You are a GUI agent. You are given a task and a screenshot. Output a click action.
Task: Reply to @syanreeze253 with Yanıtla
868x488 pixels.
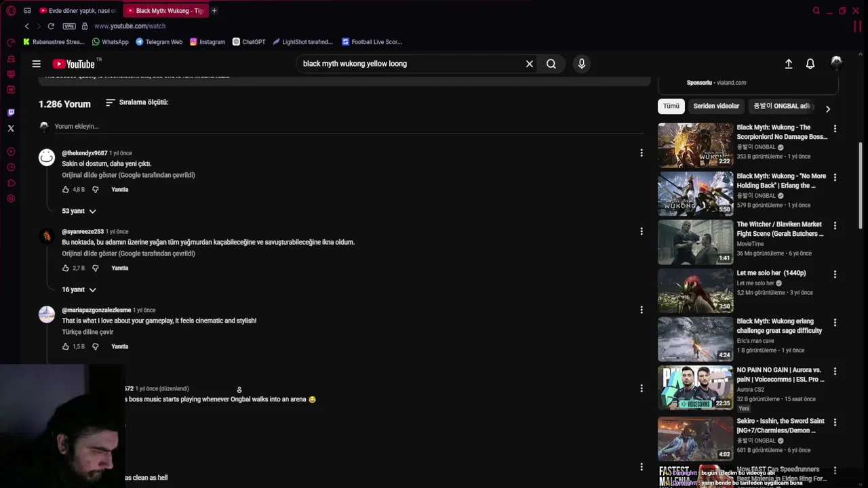(x=120, y=268)
